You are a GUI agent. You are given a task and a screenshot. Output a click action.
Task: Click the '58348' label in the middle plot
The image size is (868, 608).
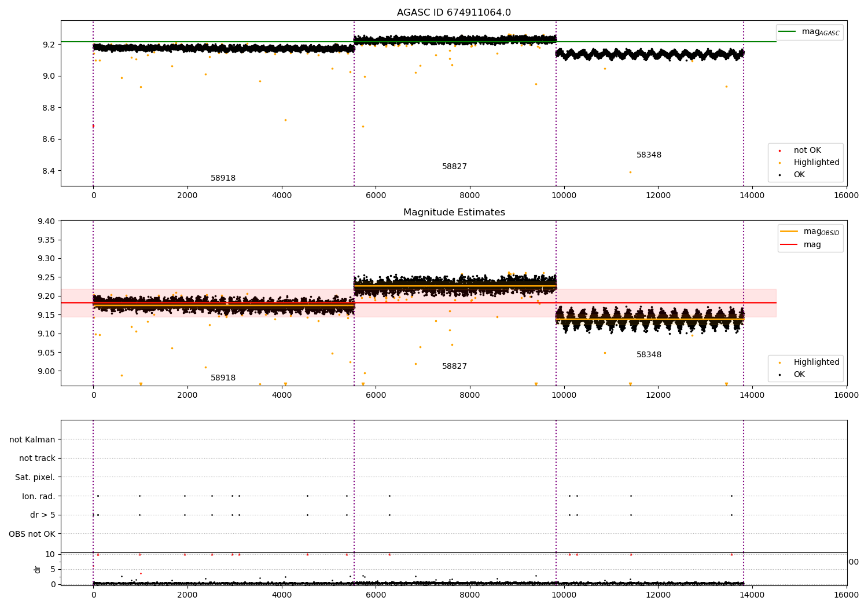click(x=649, y=355)
